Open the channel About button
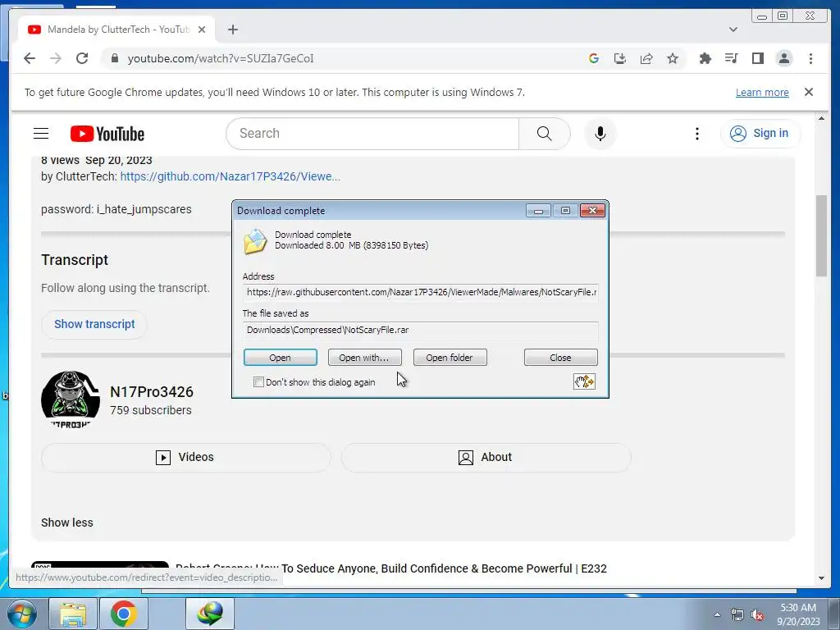The width and height of the screenshot is (840, 630). 486,457
